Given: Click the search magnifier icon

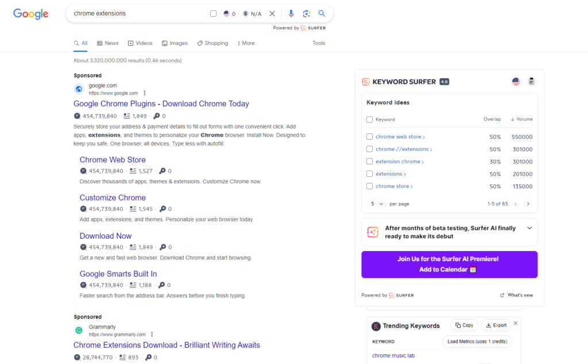Looking at the screenshot, I should [322, 13].
